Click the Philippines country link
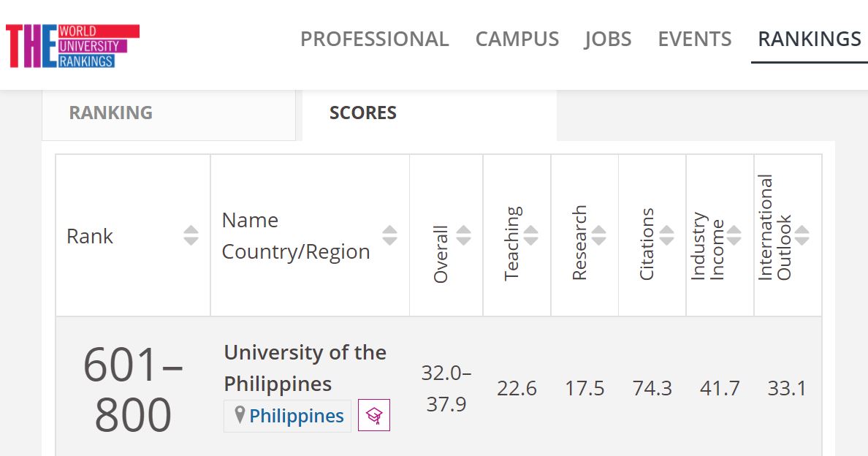 coord(297,416)
